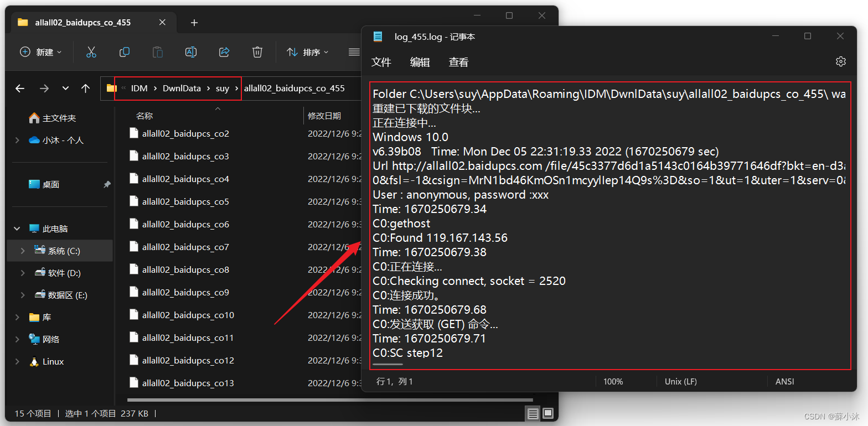Select file allall02_baidupcs_co12
868x426 pixels.
188,360
